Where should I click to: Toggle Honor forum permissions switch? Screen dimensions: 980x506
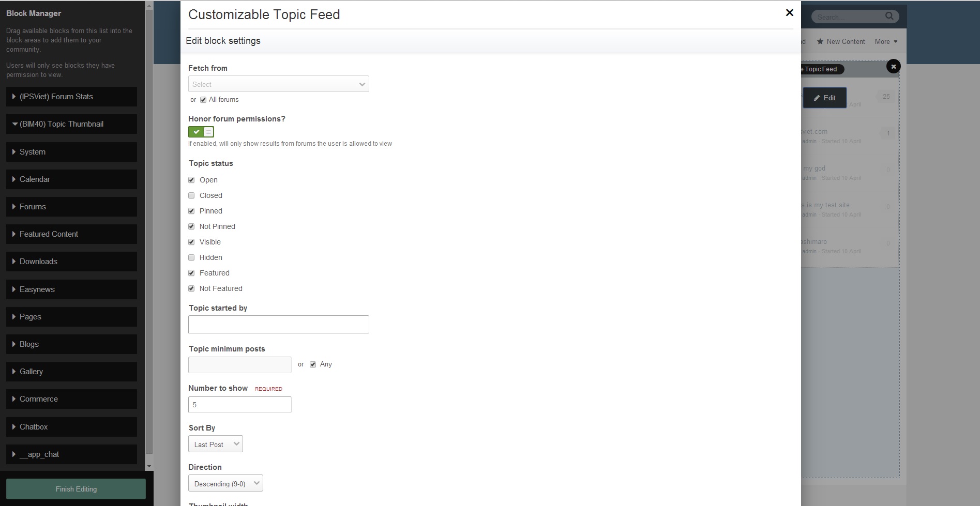point(201,132)
